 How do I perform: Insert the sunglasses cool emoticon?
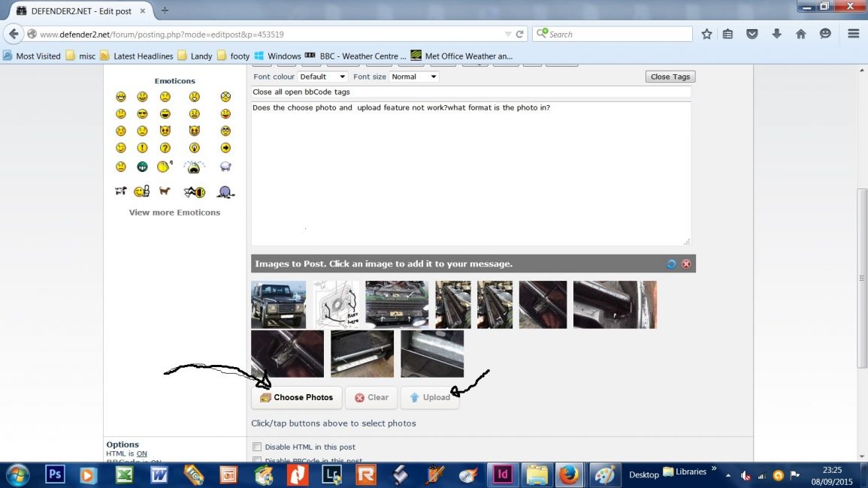pyautogui.click(x=142, y=114)
